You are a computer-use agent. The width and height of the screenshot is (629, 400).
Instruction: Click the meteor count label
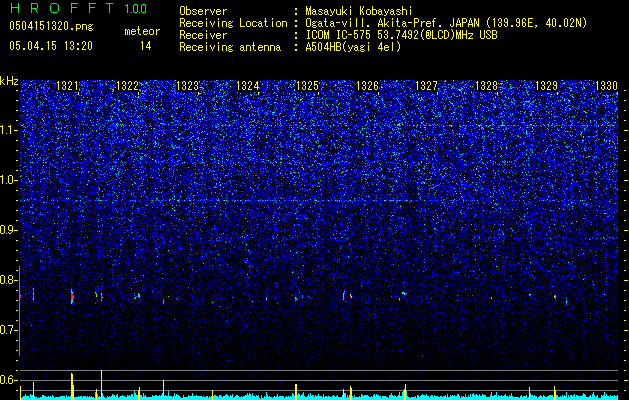point(142,31)
